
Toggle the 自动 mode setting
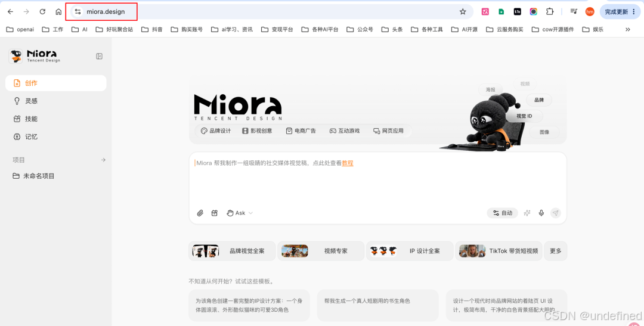(502, 213)
